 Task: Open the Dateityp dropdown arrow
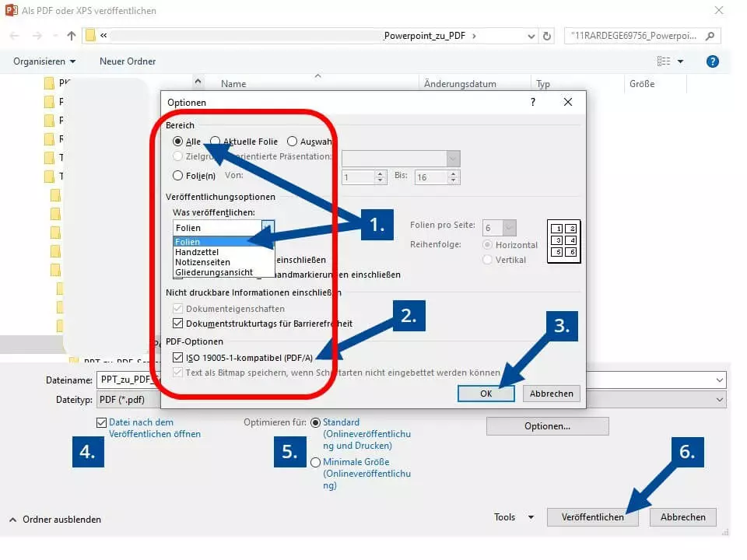pyautogui.click(x=719, y=400)
